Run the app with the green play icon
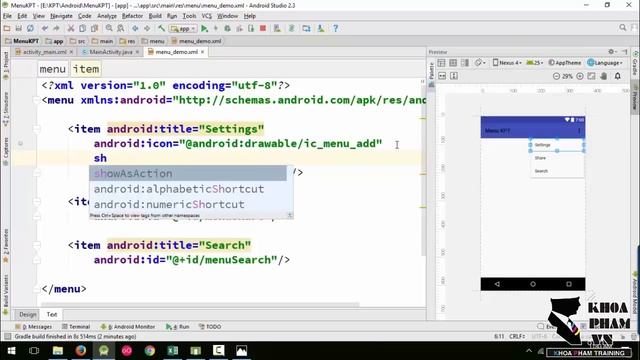 pos(204,28)
